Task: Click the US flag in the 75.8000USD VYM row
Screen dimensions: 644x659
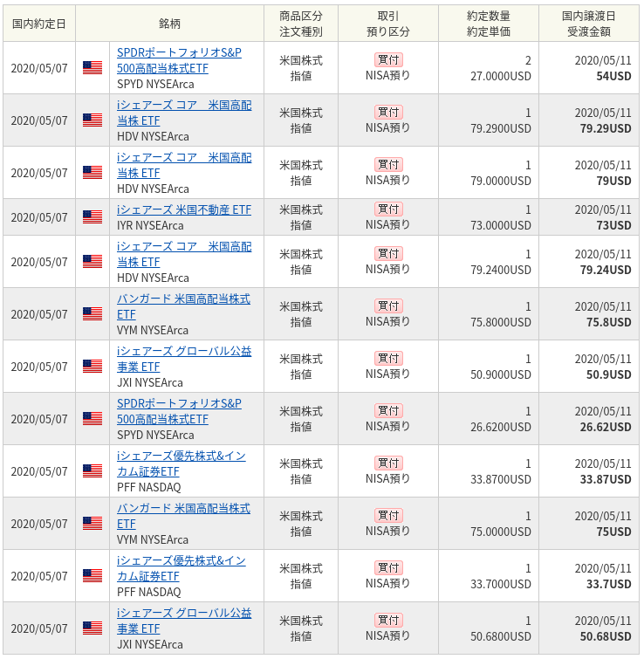Action: [92, 314]
